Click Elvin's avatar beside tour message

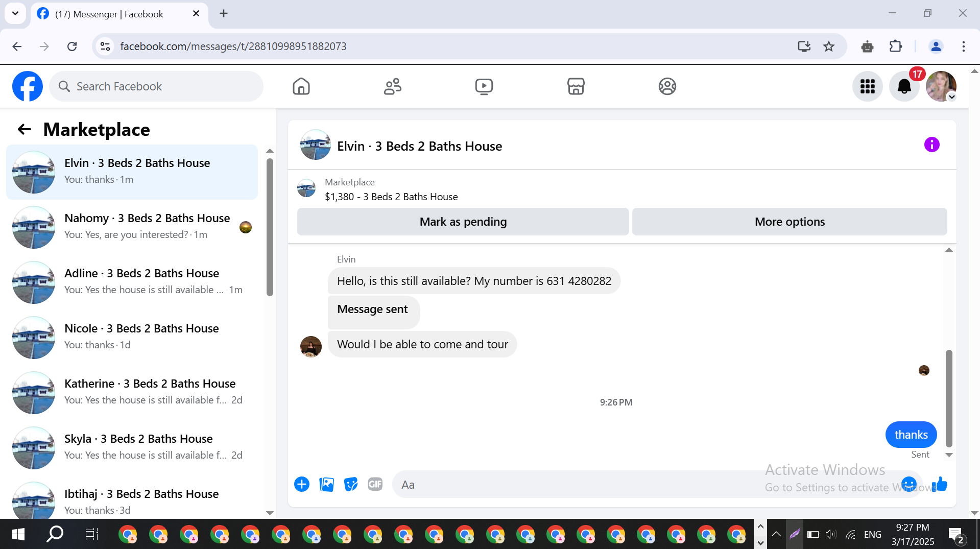311,346
